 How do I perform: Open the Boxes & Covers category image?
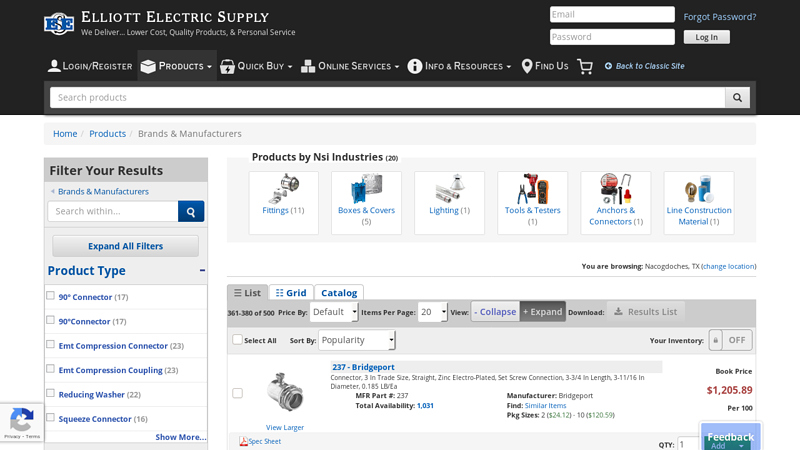tap(366, 189)
